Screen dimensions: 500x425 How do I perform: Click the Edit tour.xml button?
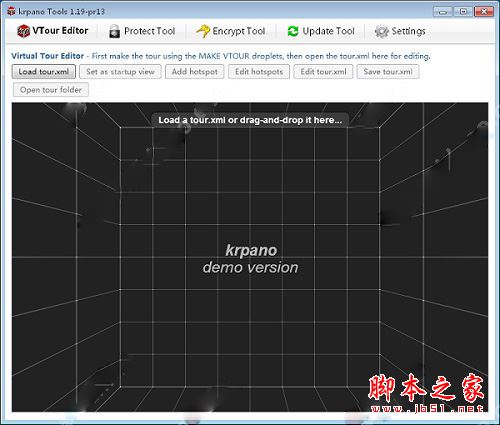click(x=323, y=72)
